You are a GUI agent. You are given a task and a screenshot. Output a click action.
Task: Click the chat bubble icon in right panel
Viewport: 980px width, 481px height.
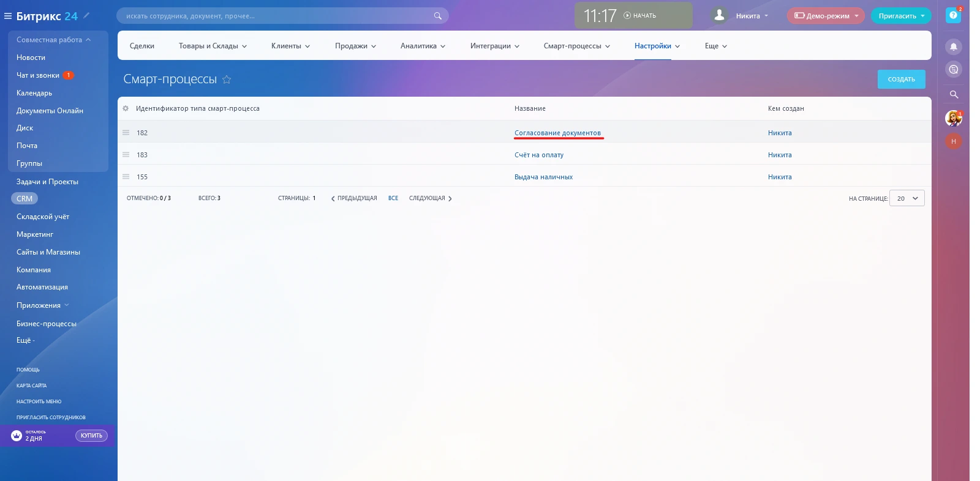954,69
